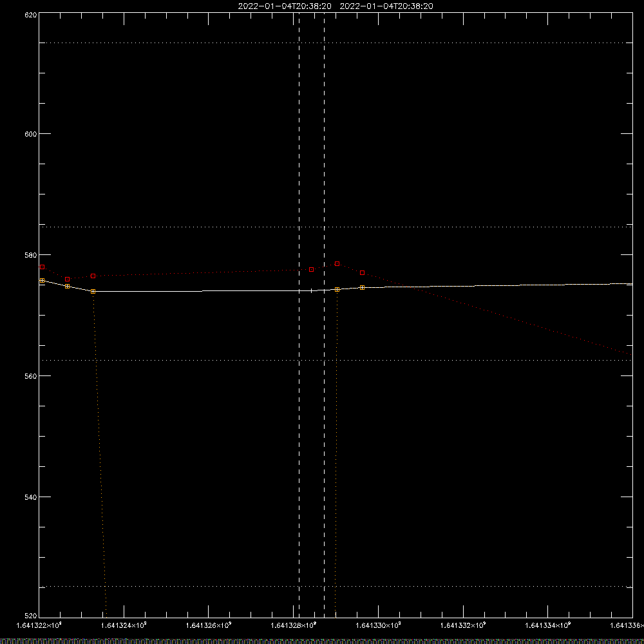Click the 1.641324×10⁹ x-axis label
644x644 pixels.
124,625
